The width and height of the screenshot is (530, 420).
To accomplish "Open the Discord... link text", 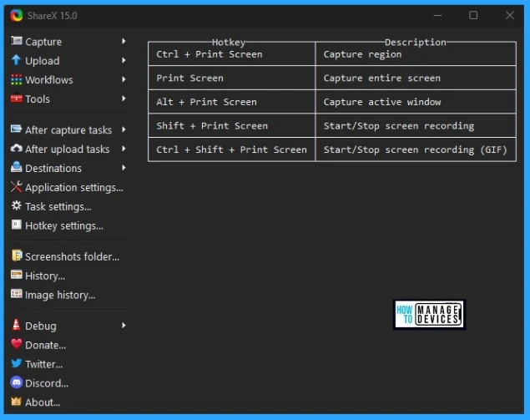I will point(47,383).
